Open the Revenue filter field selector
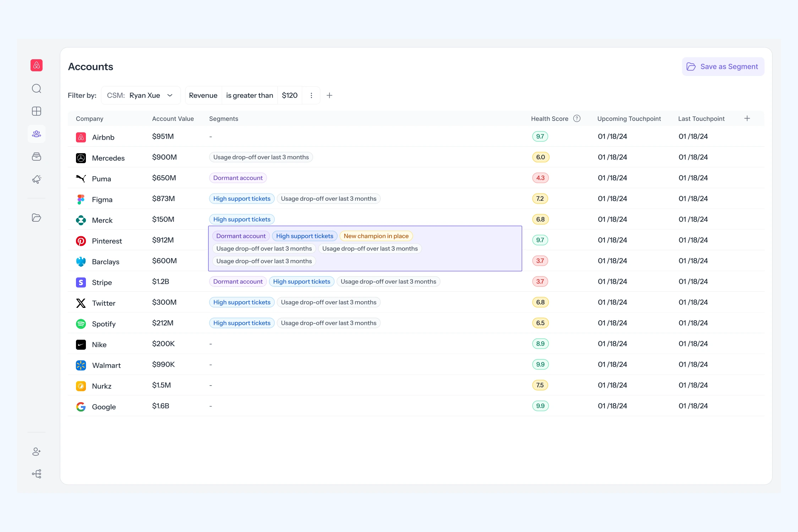Viewport: 798px width, 532px height. [203, 95]
